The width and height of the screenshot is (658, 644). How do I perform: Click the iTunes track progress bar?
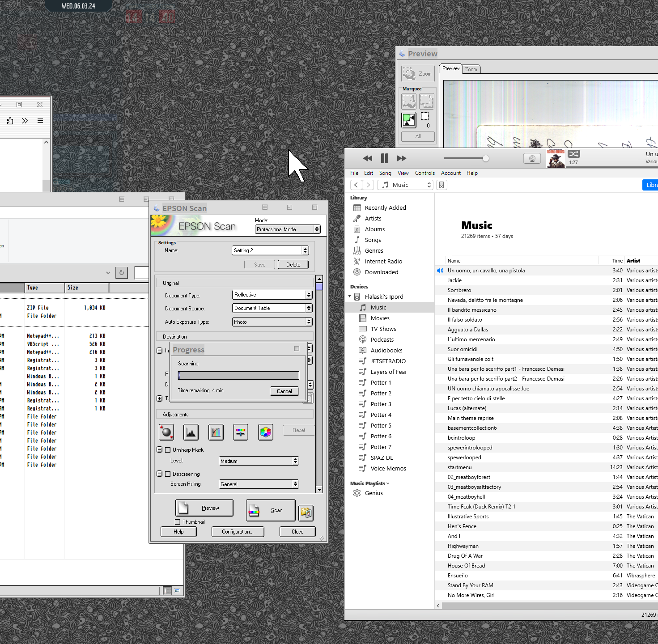click(613, 168)
